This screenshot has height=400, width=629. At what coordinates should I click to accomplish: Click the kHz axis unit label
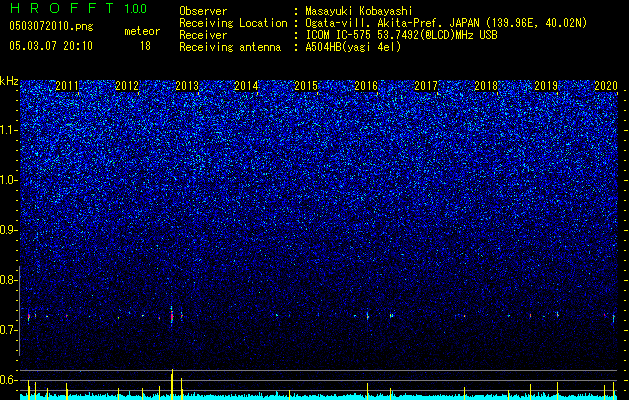pos(9,81)
